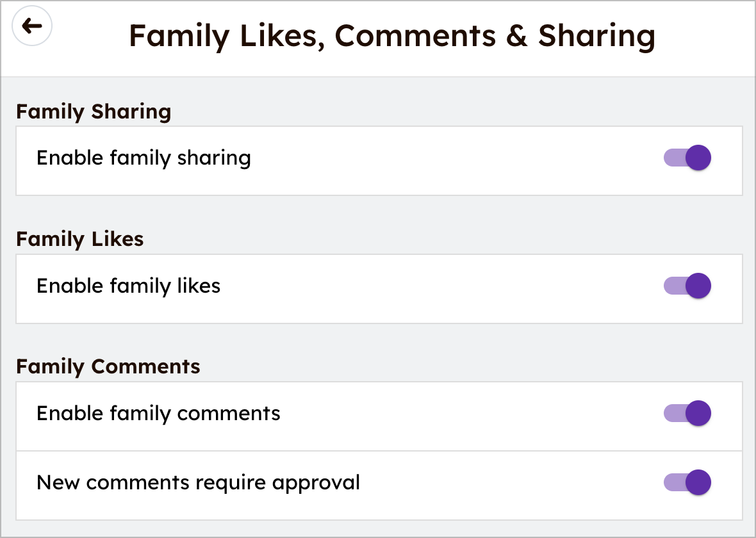Select the Family Comments section heading
The width and height of the screenshot is (756, 538).
coord(108,366)
